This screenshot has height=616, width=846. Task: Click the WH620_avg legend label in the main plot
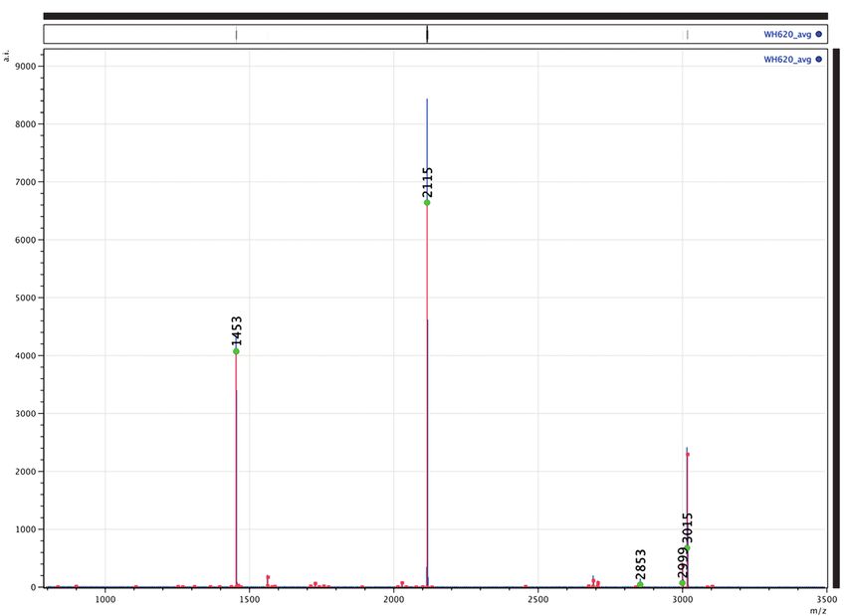pyautogui.click(x=787, y=60)
